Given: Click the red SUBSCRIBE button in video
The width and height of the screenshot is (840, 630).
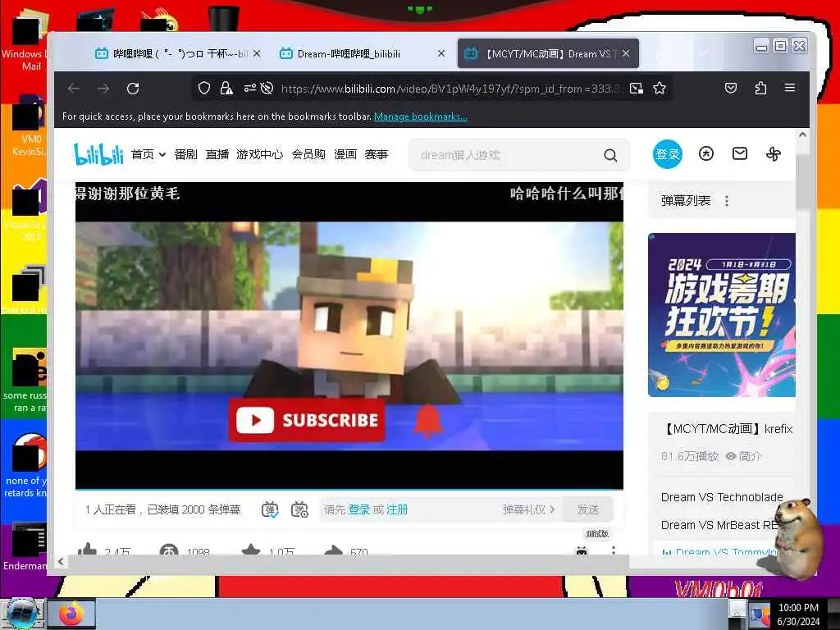Looking at the screenshot, I should tap(307, 420).
